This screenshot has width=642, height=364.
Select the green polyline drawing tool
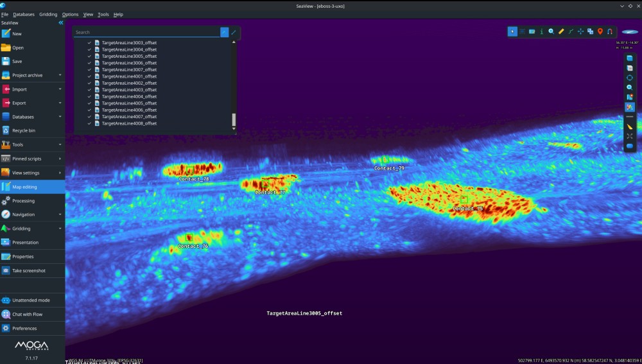tap(571, 31)
